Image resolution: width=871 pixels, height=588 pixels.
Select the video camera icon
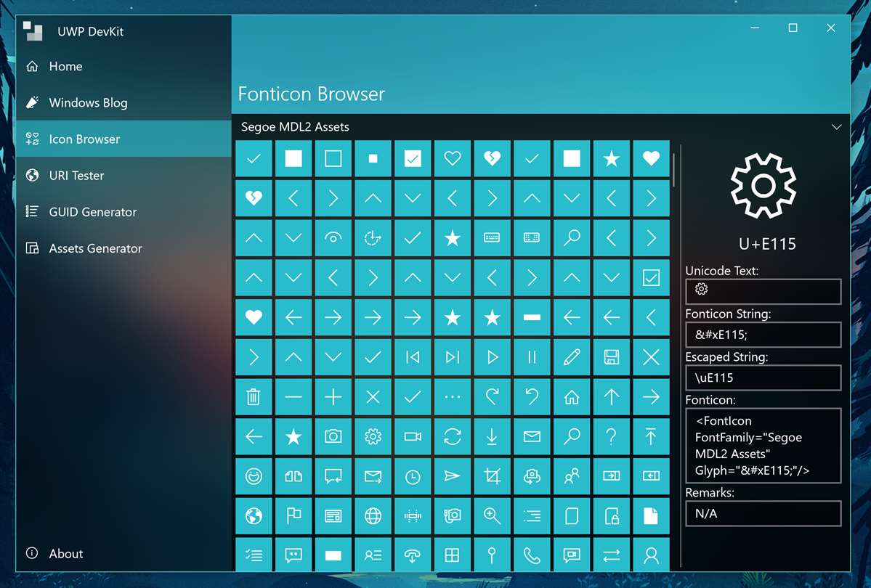[412, 436]
